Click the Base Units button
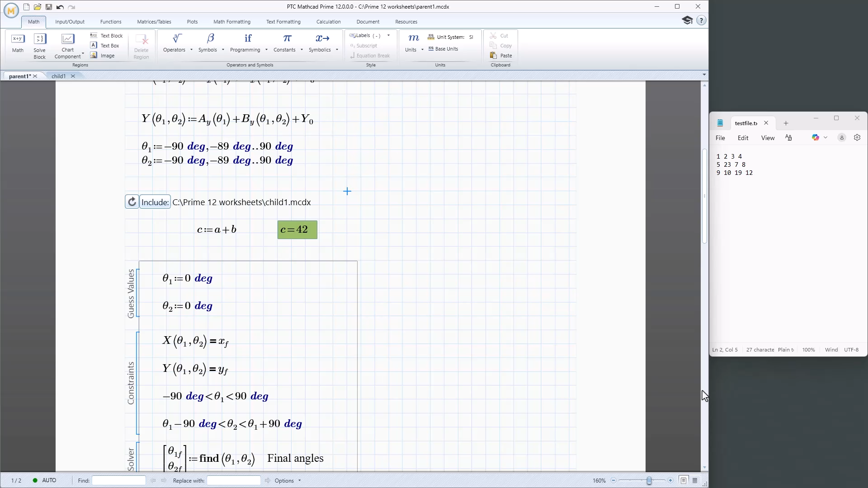This screenshot has width=868, height=488. (443, 49)
